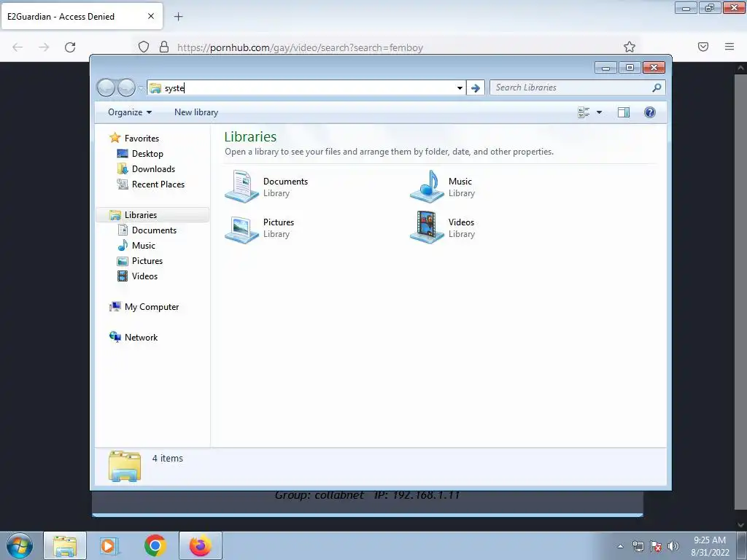Viewport: 747px width, 560px height.
Task: Open a new Firefox tab
Action: tap(178, 17)
